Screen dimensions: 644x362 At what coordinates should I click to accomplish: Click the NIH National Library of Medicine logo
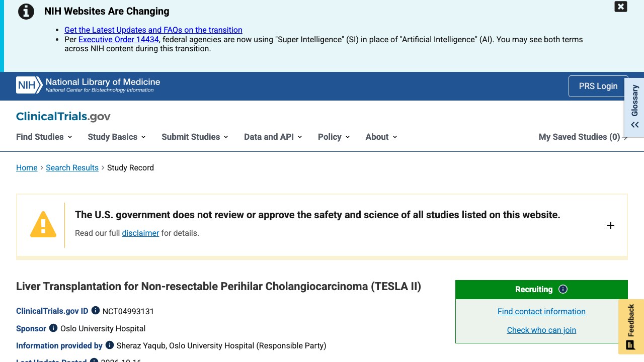88,85
